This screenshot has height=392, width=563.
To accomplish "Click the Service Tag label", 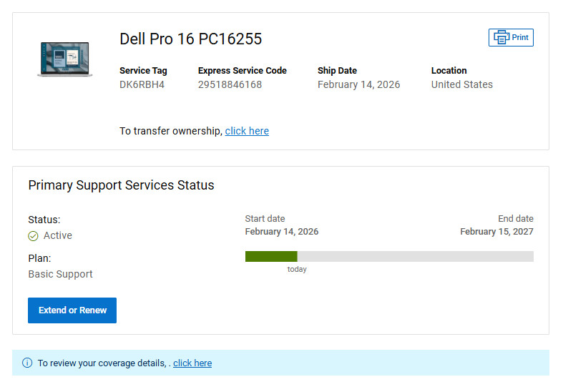I will (143, 71).
